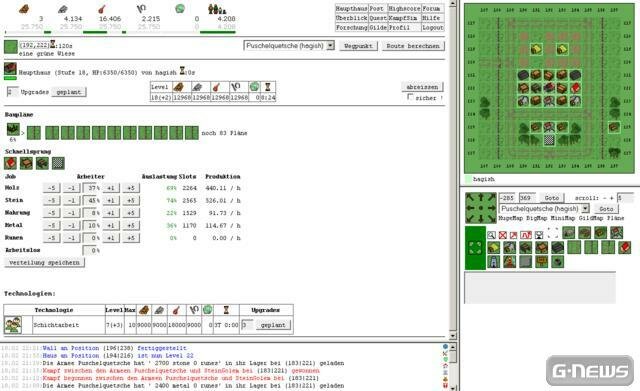
Task: Increase Holz workers by 1
Action: (111, 188)
